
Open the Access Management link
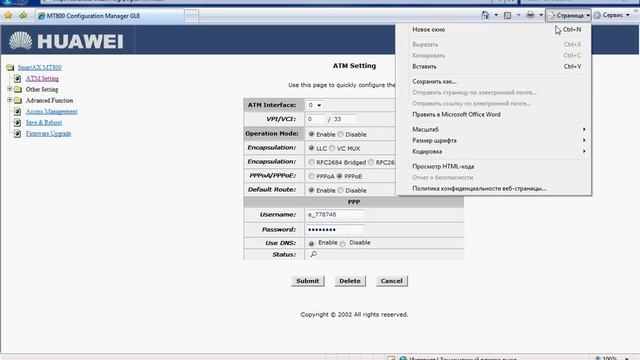(51, 111)
